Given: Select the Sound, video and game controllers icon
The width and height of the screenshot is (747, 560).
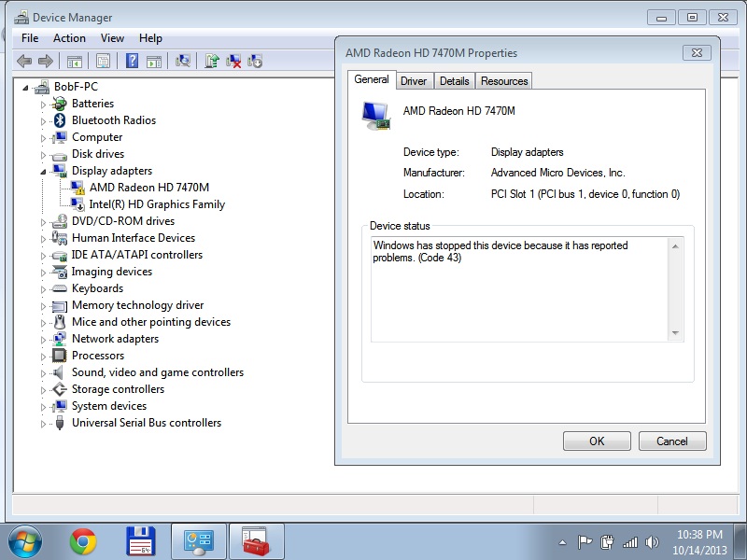Looking at the screenshot, I should [x=58, y=371].
